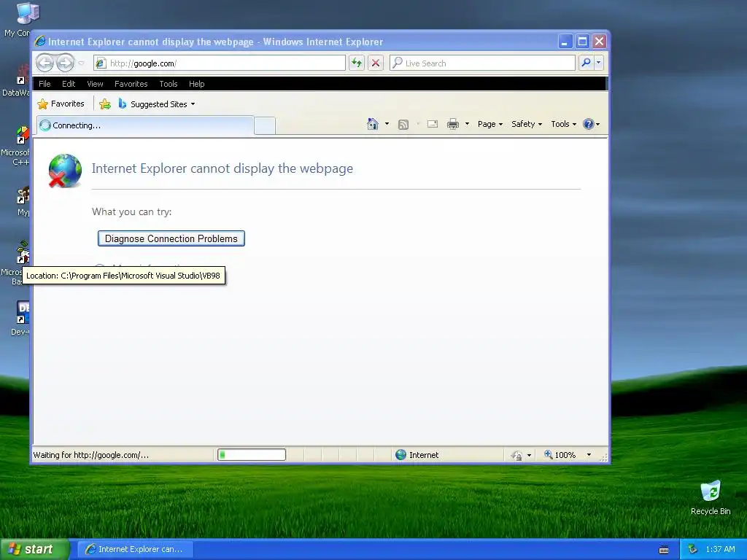Select the Connecting... tab
Screen dimensions: 747x560
coord(145,125)
